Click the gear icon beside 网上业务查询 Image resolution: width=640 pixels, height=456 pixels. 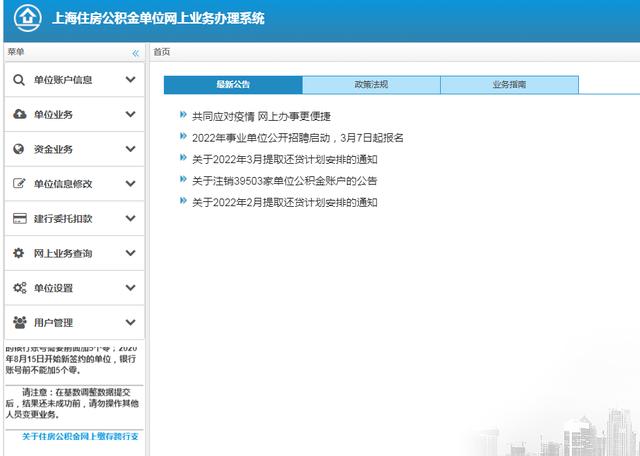(x=18, y=253)
